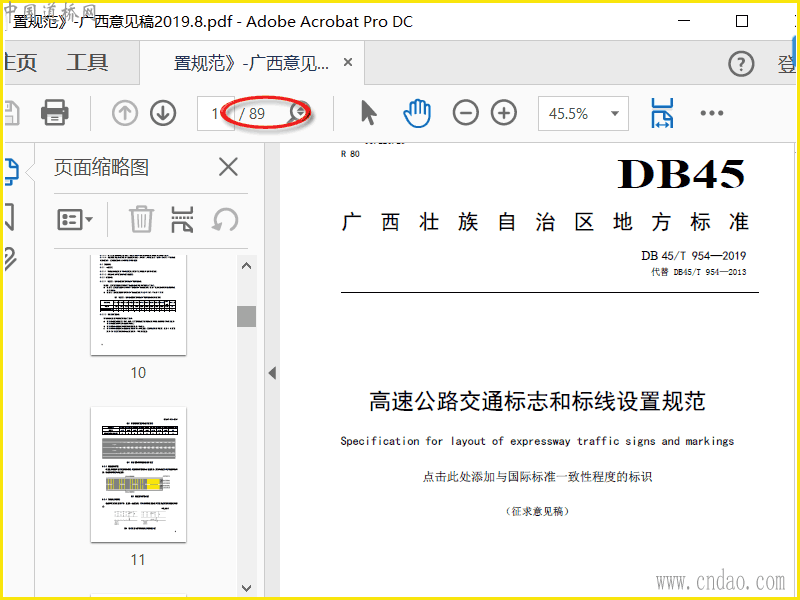The width and height of the screenshot is (800, 600).
Task: Activate the Hand pan tool
Action: point(417,113)
